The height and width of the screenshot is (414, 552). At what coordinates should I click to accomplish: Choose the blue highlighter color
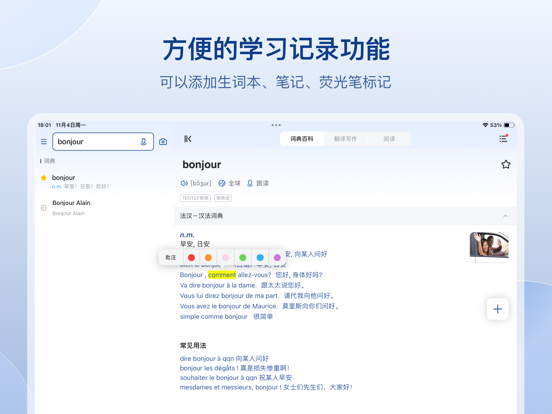[260, 258]
